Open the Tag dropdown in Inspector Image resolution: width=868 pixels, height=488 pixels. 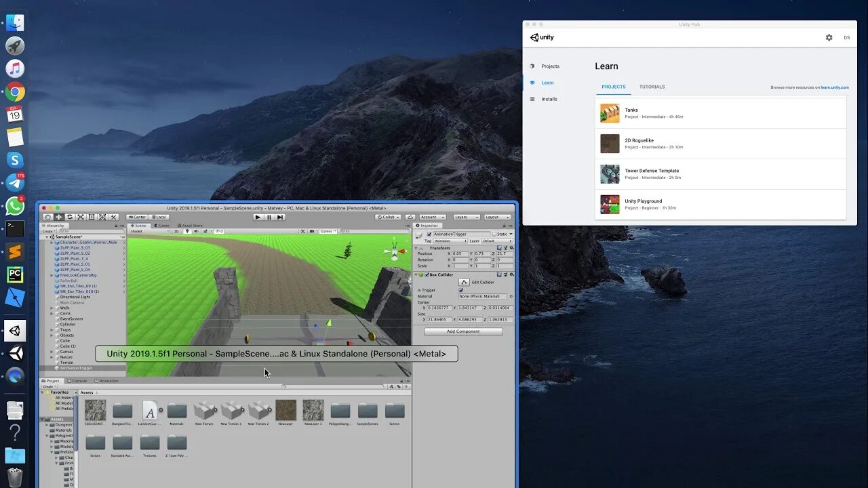tap(450, 241)
